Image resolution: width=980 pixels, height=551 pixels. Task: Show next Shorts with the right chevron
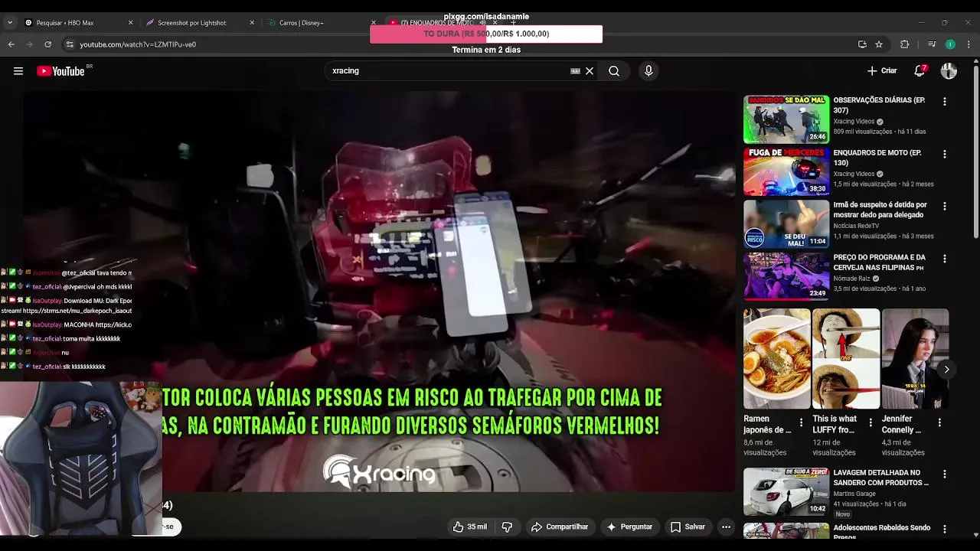[946, 370]
